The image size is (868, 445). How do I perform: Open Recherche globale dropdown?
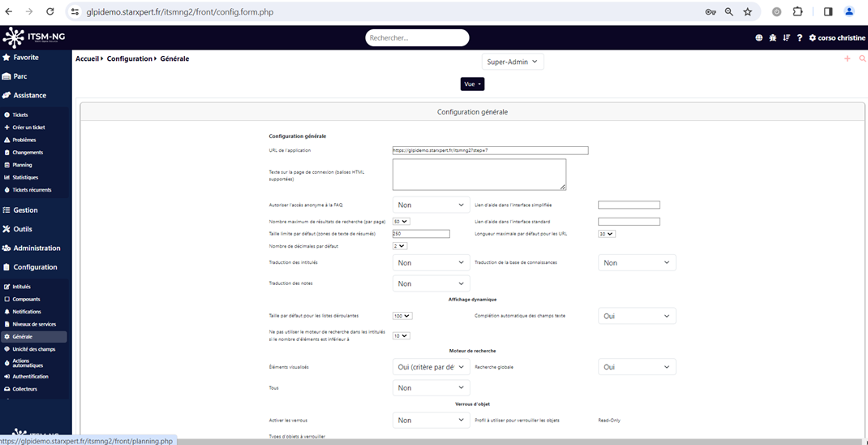[x=637, y=367]
